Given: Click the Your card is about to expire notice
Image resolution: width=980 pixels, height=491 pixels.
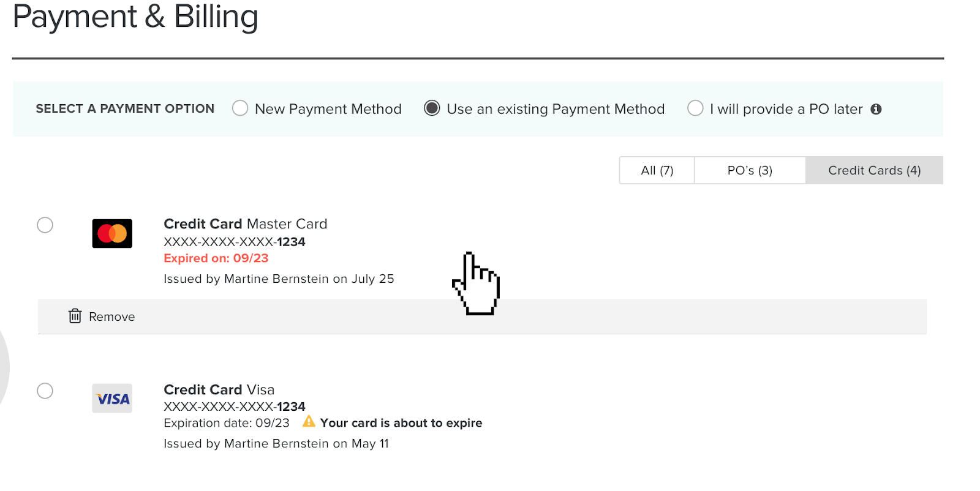Looking at the screenshot, I should tap(401, 423).
